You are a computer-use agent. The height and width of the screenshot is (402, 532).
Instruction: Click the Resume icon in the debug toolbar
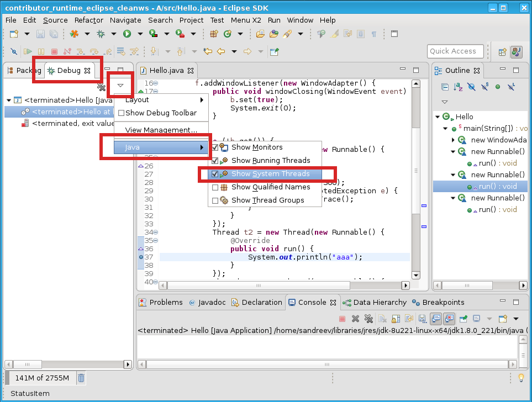(28, 51)
